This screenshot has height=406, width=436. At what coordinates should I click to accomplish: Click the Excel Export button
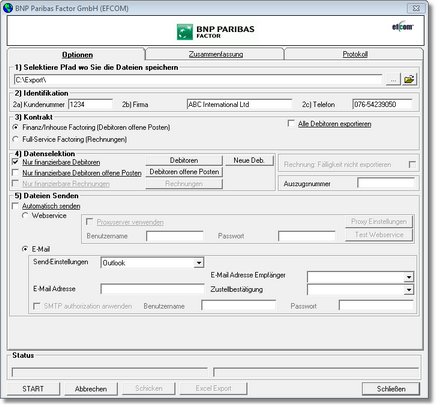213,388
